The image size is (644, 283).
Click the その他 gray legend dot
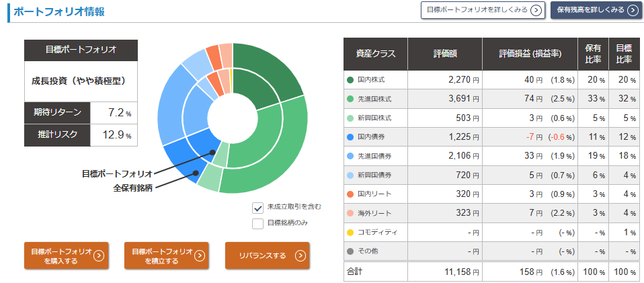point(350,251)
